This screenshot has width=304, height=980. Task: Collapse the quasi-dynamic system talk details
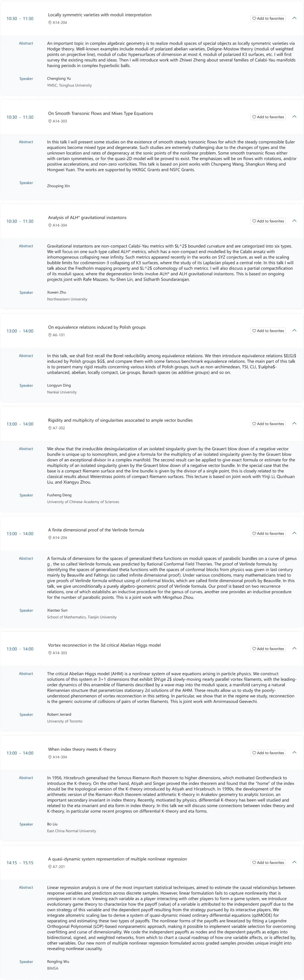point(294,862)
